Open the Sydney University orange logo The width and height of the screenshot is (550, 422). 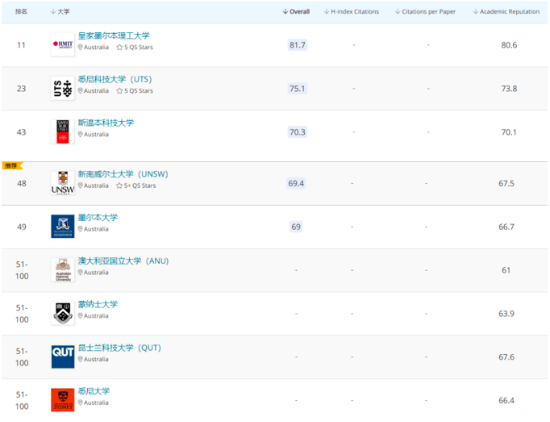coord(62,400)
